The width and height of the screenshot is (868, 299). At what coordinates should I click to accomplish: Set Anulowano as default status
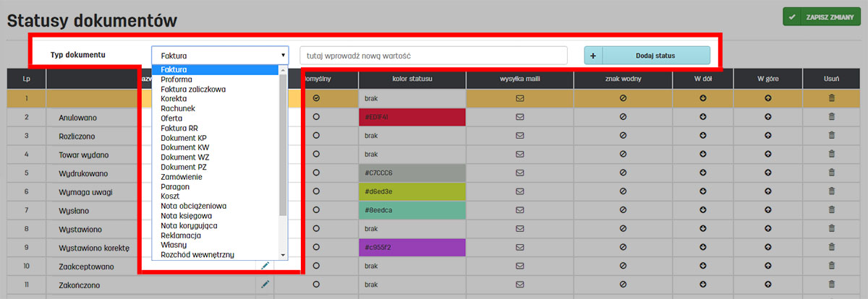pyautogui.click(x=316, y=116)
